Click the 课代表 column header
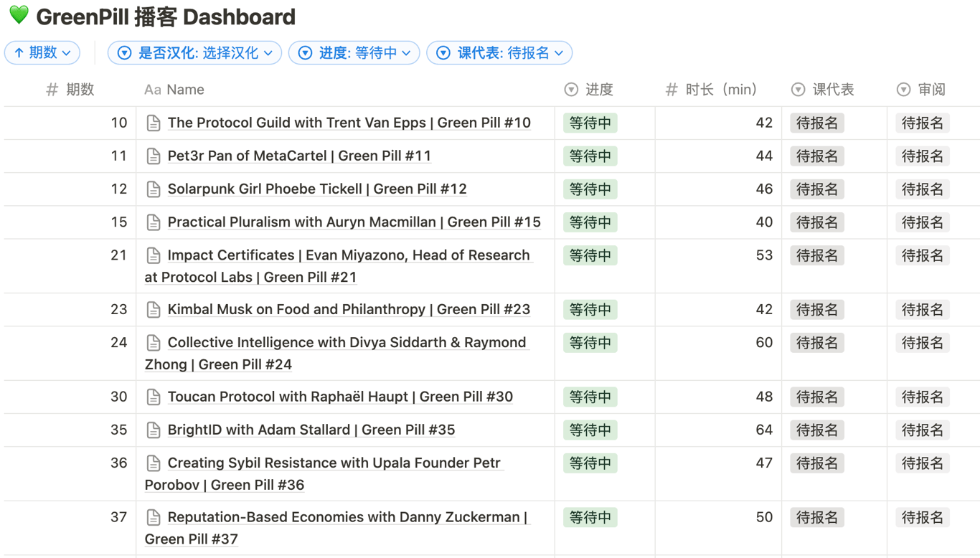The image size is (980, 558). tap(823, 90)
